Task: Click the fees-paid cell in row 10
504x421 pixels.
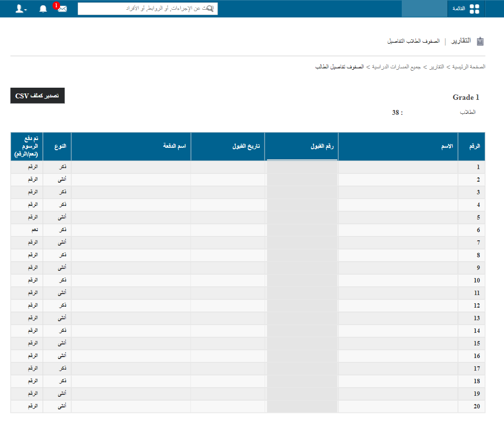Action: (x=27, y=280)
